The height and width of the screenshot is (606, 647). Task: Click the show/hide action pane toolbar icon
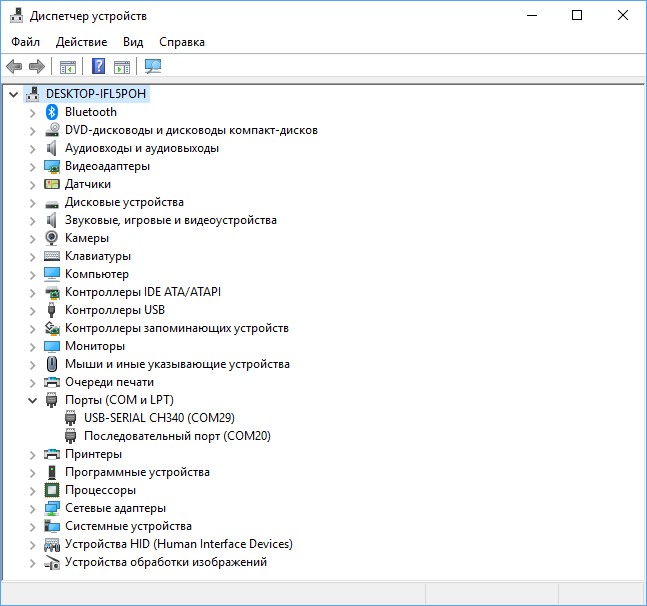coord(122,66)
